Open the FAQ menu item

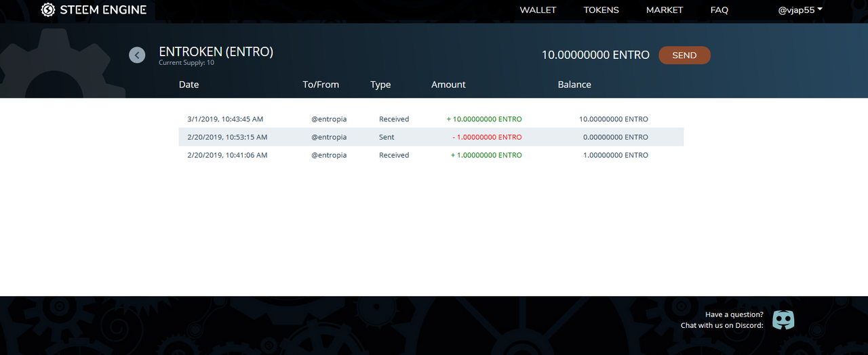[x=719, y=10]
